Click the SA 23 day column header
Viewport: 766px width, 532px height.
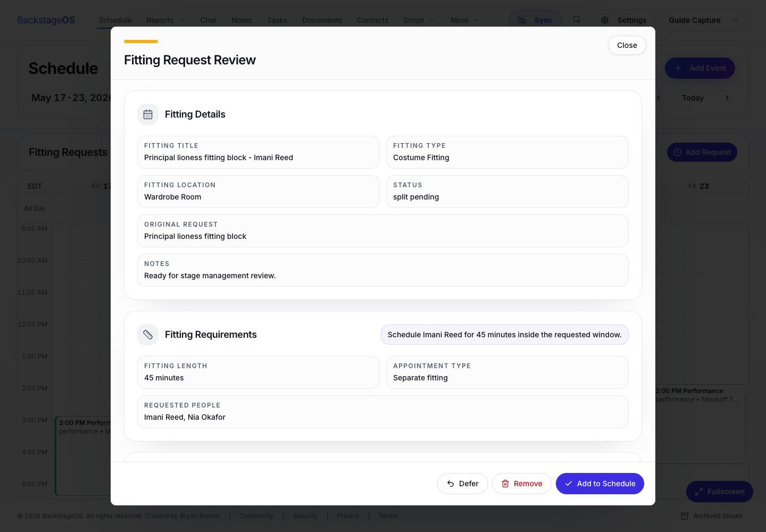(698, 186)
